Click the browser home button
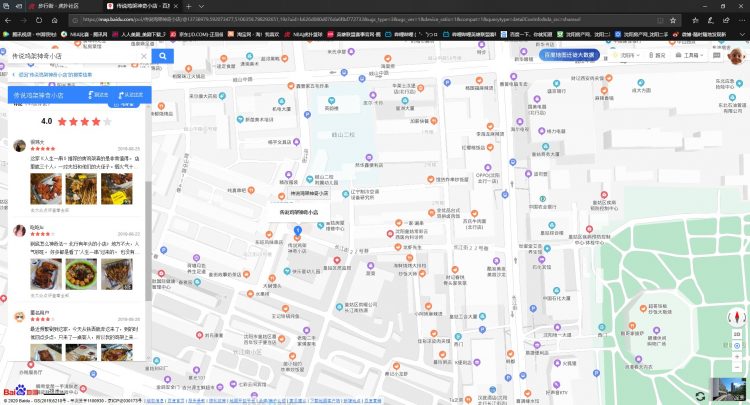 (55, 20)
